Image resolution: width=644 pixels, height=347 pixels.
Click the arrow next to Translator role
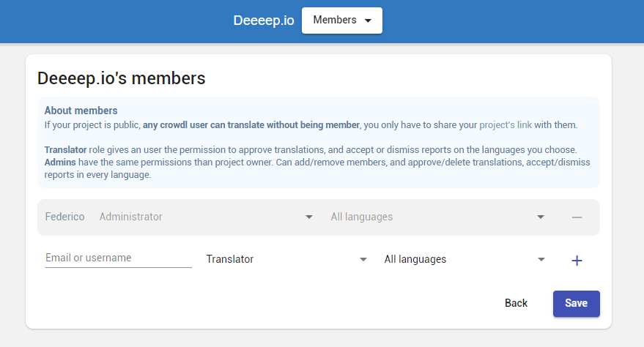[x=363, y=259]
